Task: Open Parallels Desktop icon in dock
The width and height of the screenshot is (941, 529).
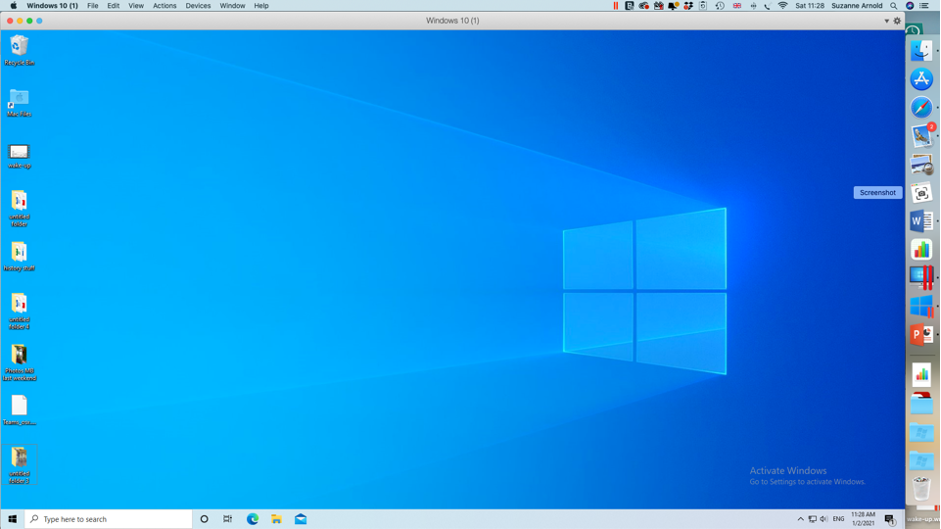Action: coord(921,278)
